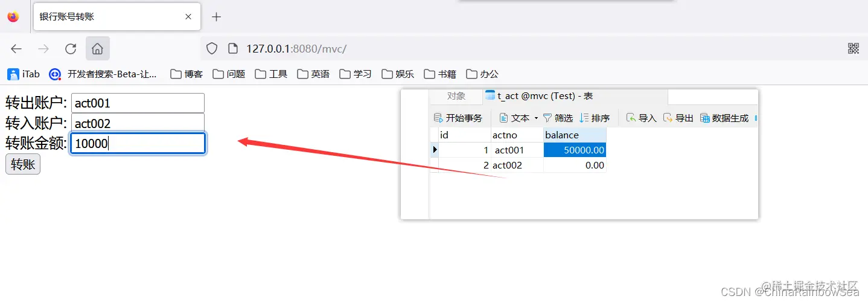Image resolution: width=868 pixels, height=302 pixels.
Task: Open a new browser tab
Action: tap(216, 17)
